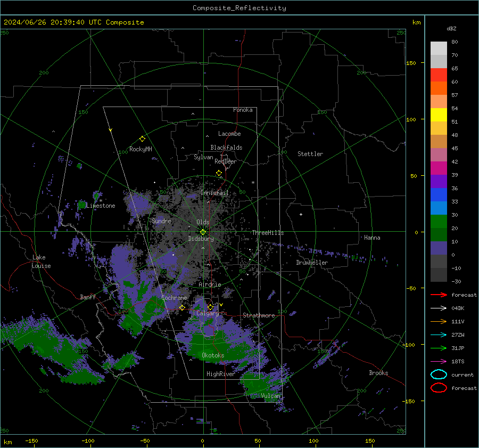
Task: Click the 80 dBZ light gray swatch
Action: click(x=439, y=48)
